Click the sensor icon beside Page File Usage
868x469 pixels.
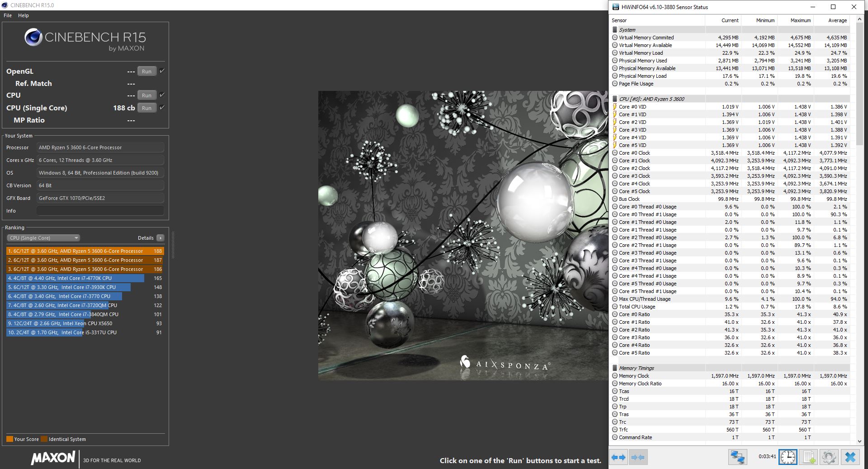[615, 84]
